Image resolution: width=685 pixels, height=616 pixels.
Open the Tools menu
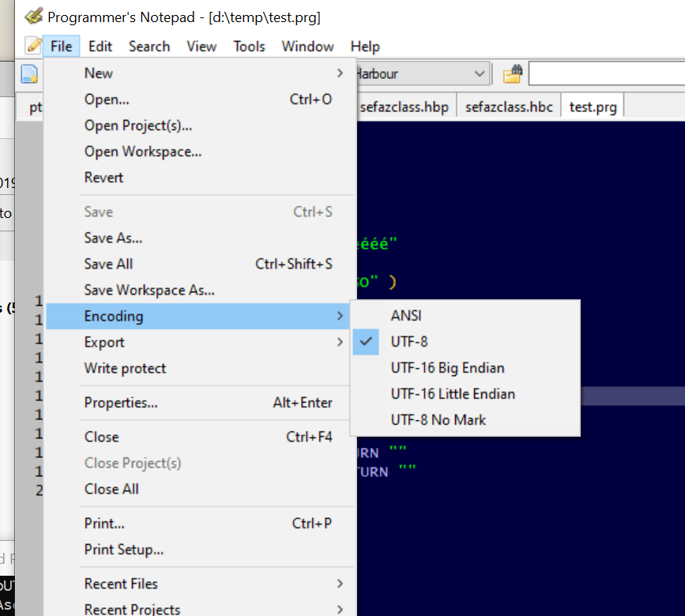pos(249,47)
